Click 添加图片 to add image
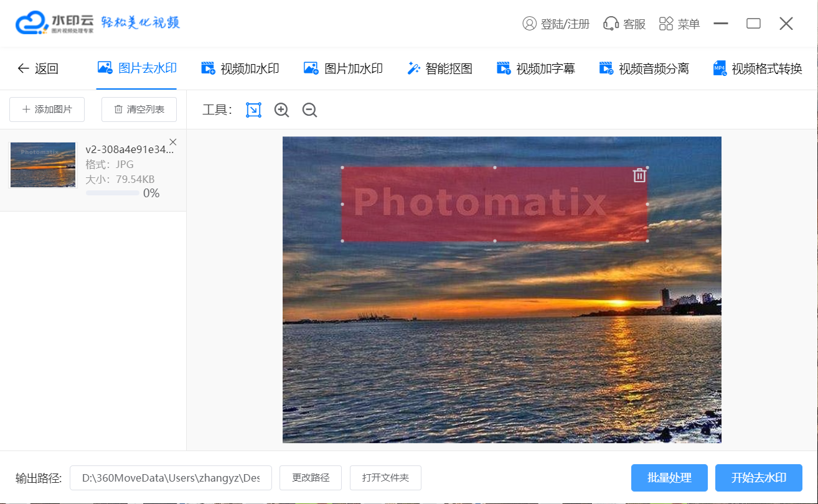 point(47,110)
